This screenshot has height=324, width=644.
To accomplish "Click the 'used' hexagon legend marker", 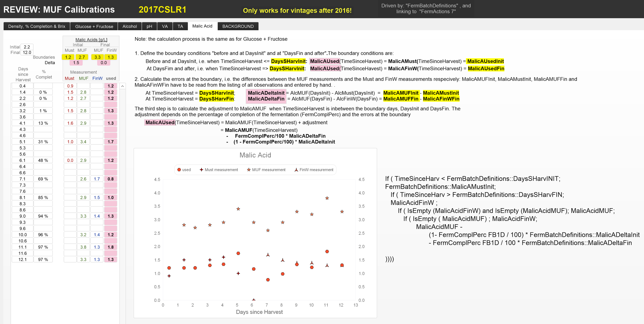I will coord(179,170).
